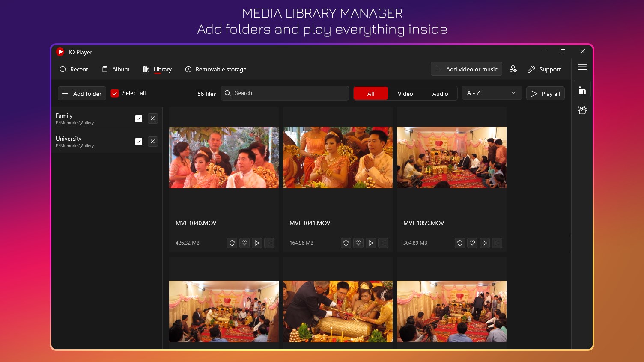Uncheck the Select all checkbox
This screenshot has height=362, width=644.
click(115, 93)
